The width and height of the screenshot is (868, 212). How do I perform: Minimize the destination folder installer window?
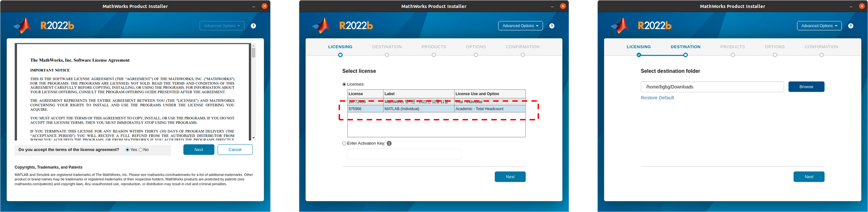(x=851, y=6)
